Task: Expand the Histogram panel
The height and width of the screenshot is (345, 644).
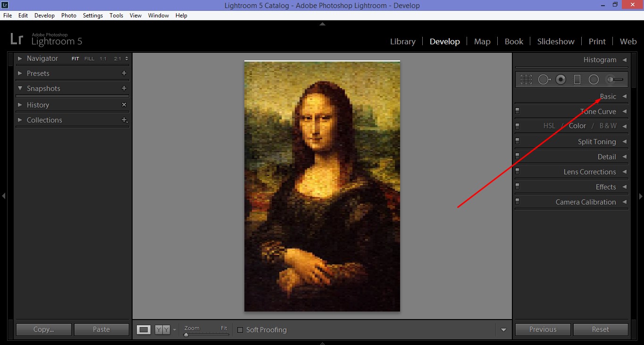Action: pyautogui.click(x=624, y=60)
